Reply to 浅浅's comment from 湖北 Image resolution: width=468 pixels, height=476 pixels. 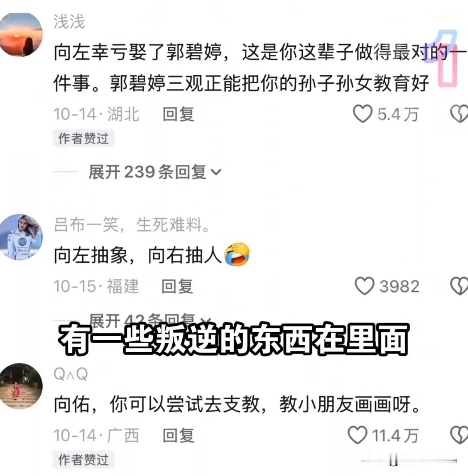[x=178, y=114]
